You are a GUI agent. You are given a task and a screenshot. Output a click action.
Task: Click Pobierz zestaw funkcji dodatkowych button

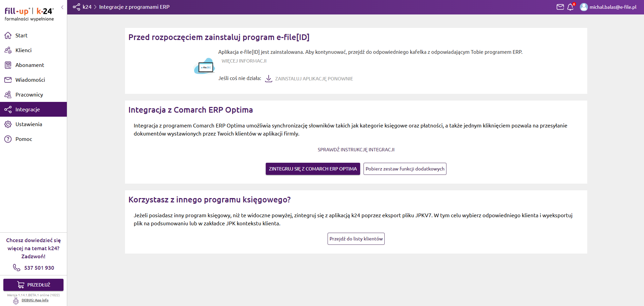tap(405, 169)
